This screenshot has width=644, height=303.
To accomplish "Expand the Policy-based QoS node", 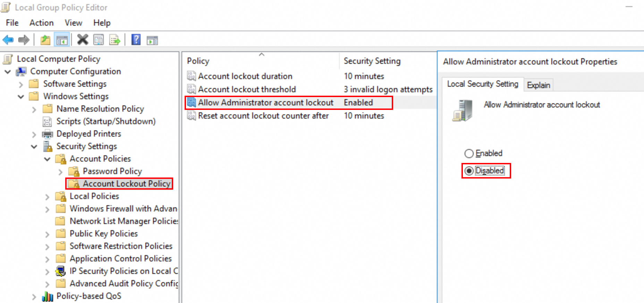I will pos(34,297).
